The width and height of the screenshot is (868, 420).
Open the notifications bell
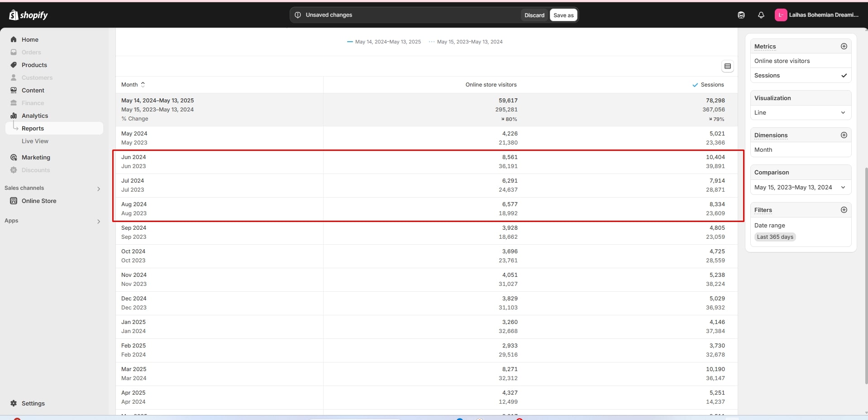[x=761, y=15]
